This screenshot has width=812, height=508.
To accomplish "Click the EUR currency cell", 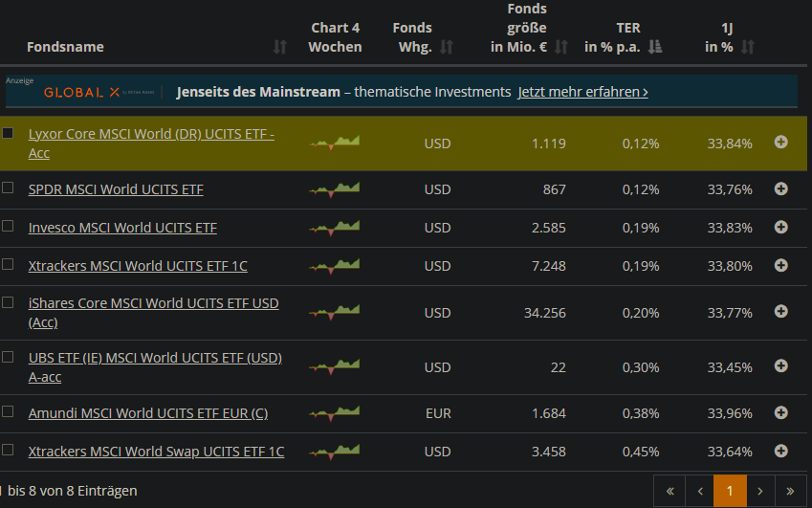I will [438, 413].
